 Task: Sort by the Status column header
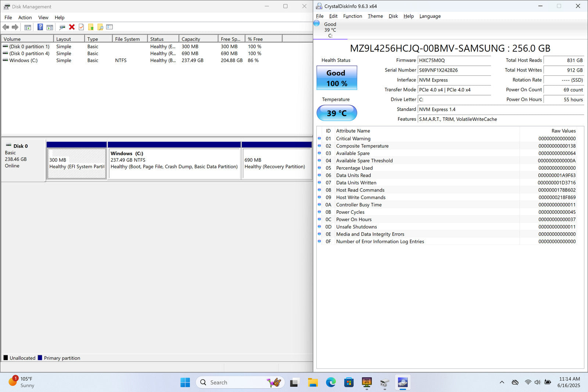point(163,39)
